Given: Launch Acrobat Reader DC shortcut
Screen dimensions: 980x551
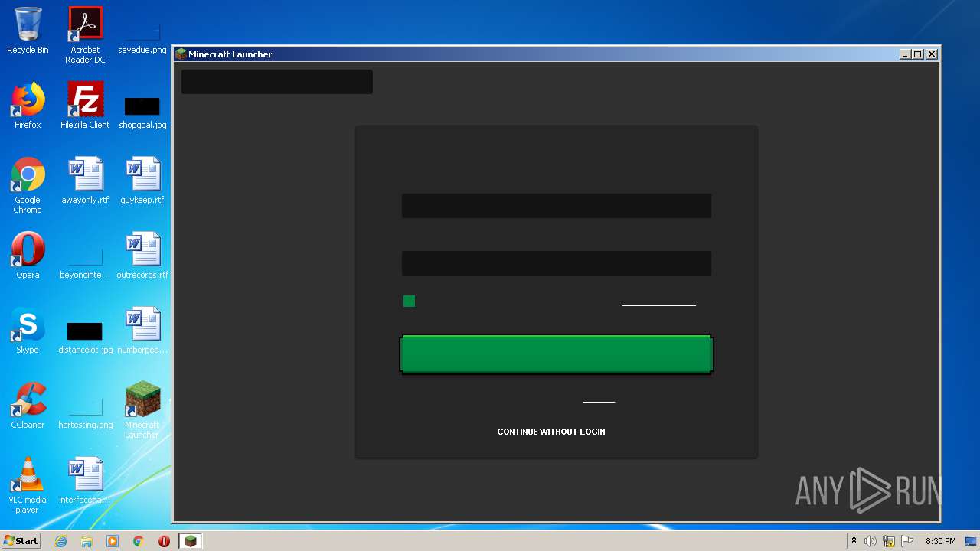Looking at the screenshot, I should (85, 34).
